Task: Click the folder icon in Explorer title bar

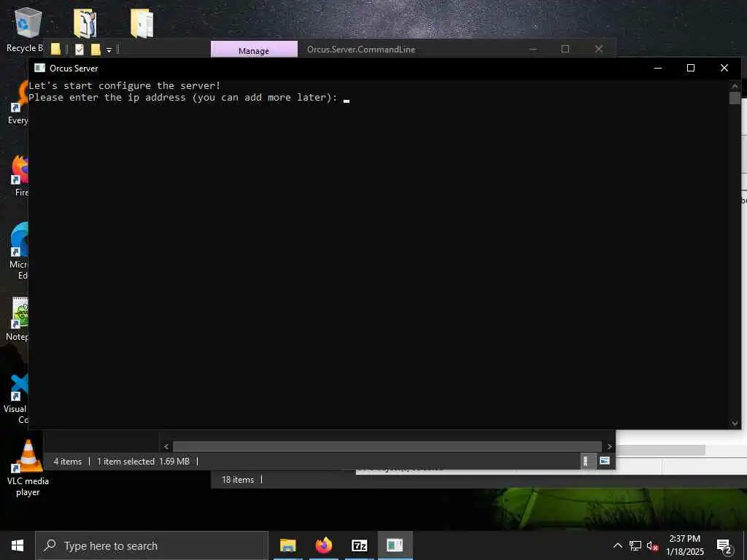Action: [55, 49]
